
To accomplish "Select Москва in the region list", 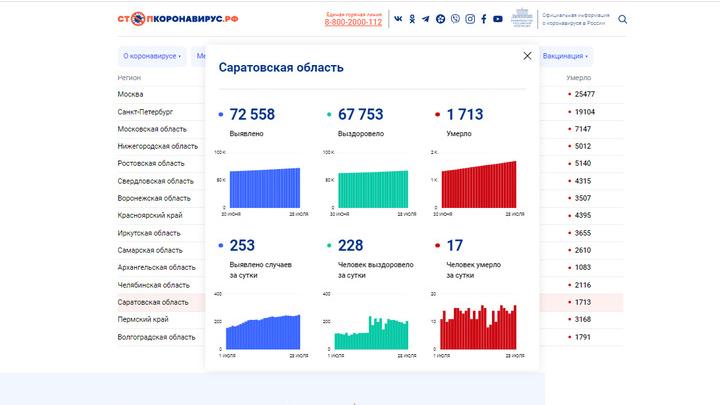I will [x=130, y=94].
